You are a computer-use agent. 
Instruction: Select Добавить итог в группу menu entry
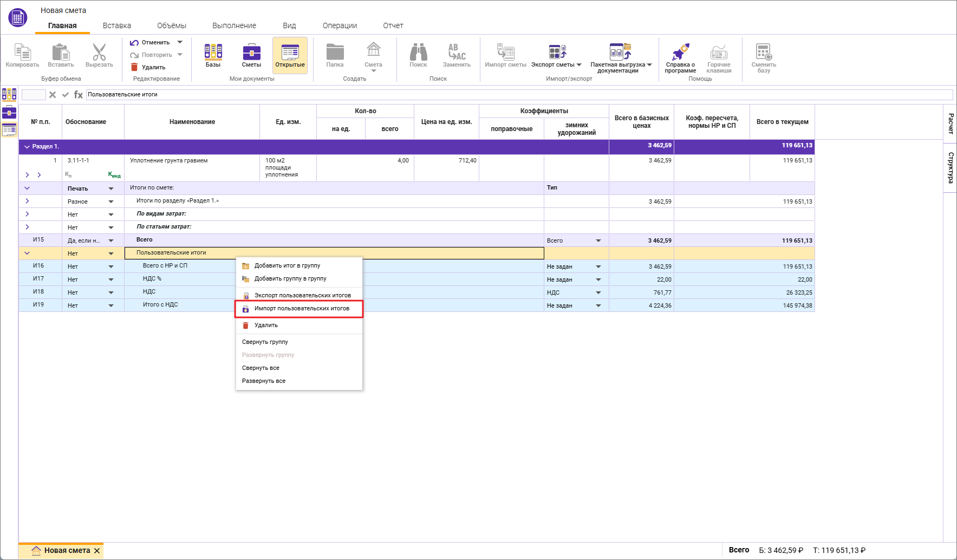pyautogui.click(x=287, y=266)
